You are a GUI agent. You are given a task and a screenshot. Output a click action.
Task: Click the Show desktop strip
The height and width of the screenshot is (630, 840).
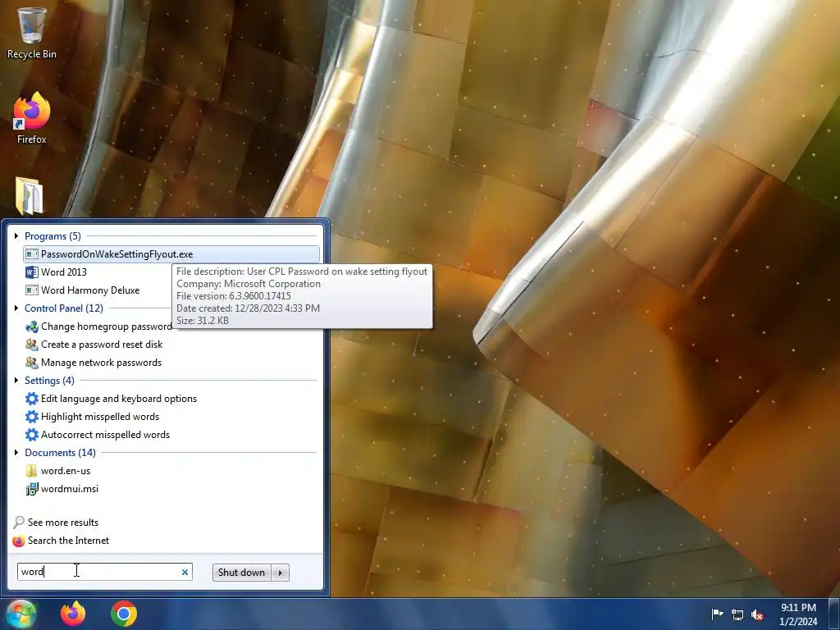pos(834,614)
